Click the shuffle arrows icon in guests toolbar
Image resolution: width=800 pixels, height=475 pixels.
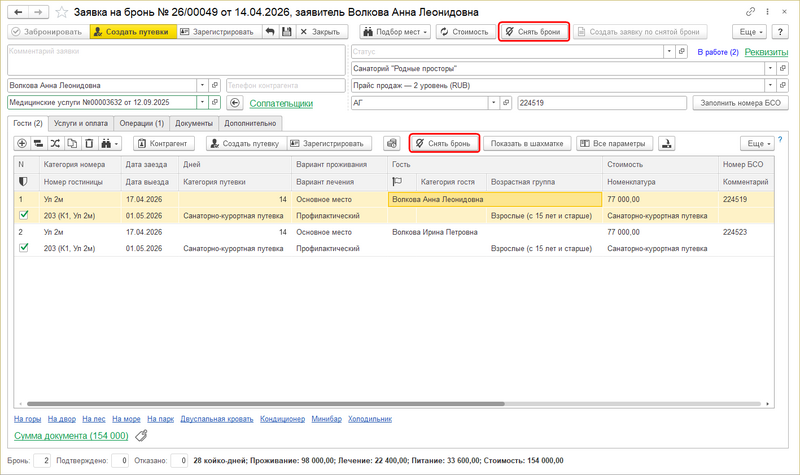point(56,143)
